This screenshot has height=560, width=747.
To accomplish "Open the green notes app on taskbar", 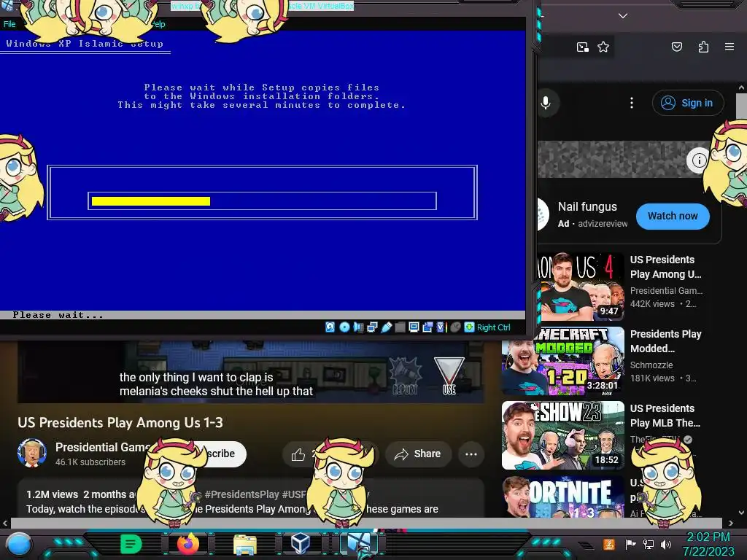I will point(131,544).
